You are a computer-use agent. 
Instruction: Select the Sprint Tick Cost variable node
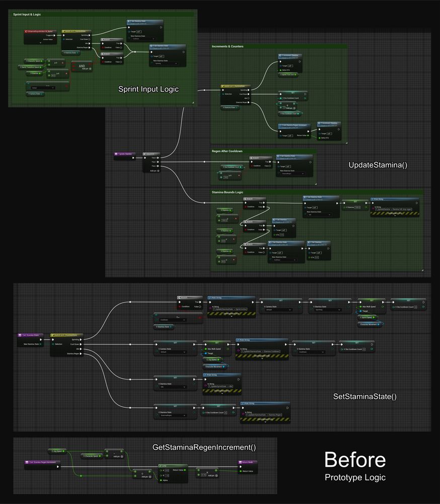pyautogui.click(x=288, y=75)
